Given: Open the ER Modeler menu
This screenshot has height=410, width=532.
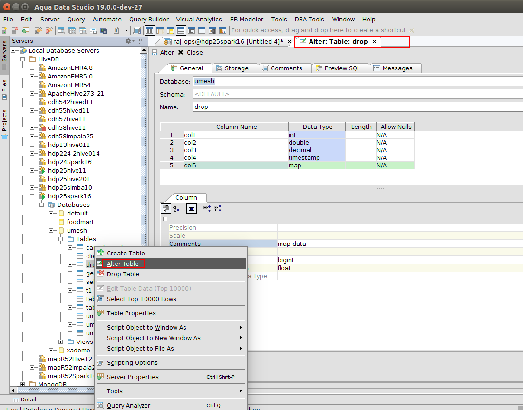Looking at the screenshot, I should pyautogui.click(x=246, y=20).
